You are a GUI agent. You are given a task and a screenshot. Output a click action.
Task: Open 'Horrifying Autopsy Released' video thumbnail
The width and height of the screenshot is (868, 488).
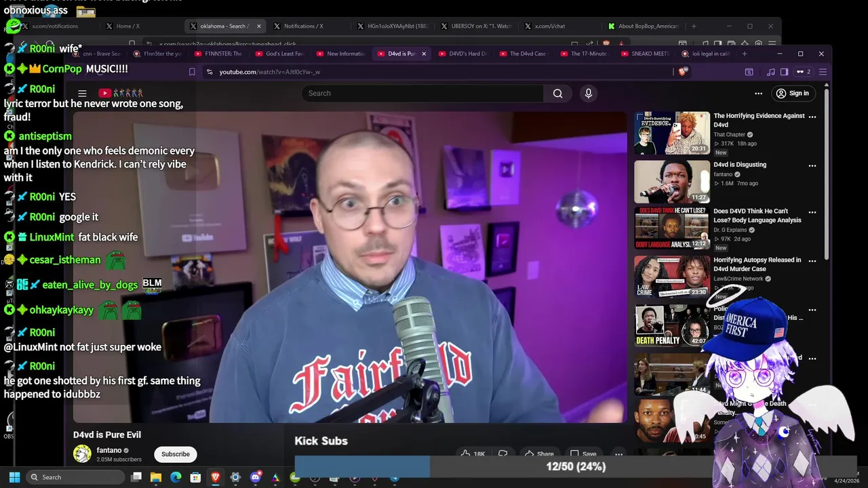672,277
